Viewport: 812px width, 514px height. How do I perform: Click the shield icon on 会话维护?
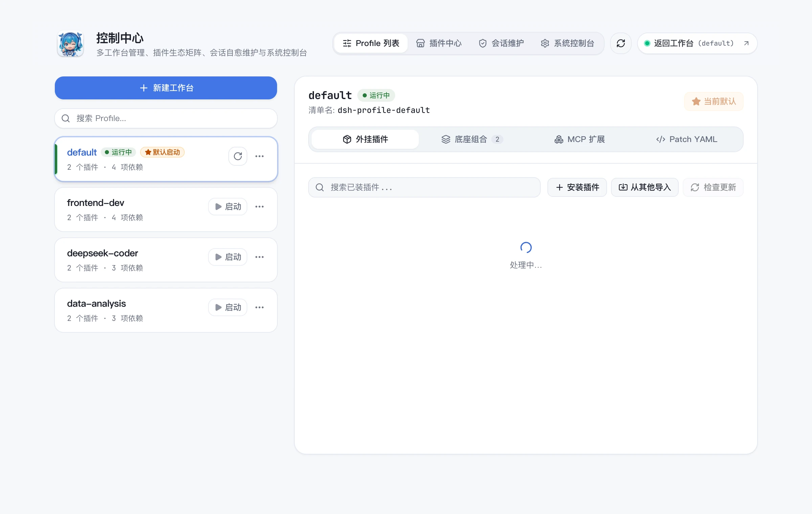pyautogui.click(x=483, y=43)
